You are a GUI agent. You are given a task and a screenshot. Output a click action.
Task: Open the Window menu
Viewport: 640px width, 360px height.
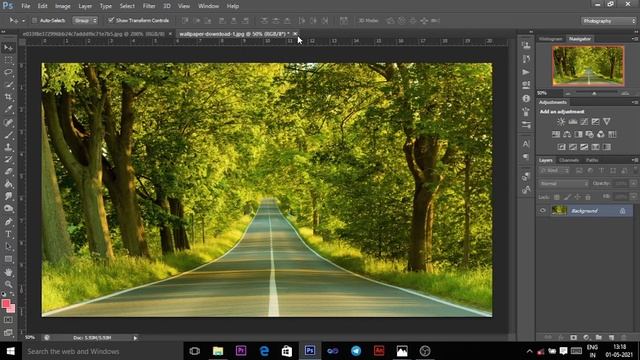click(209, 6)
